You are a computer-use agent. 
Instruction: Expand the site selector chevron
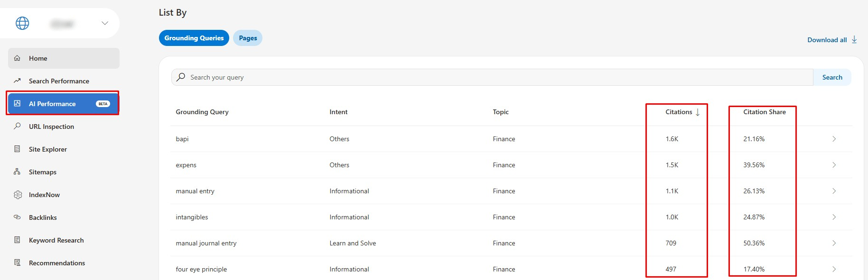pyautogui.click(x=105, y=23)
